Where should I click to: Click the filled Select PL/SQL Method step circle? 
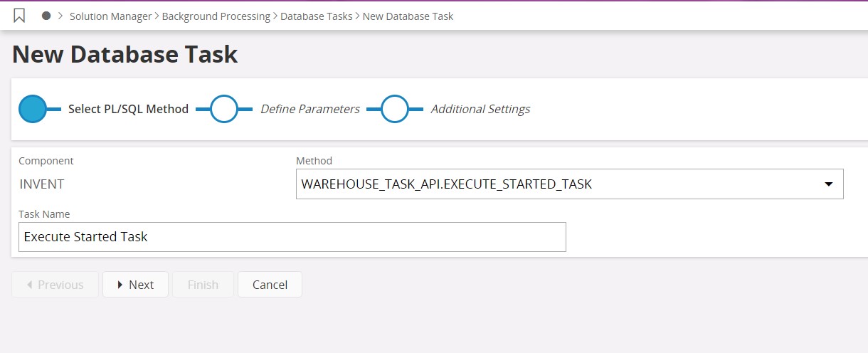tap(32, 109)
